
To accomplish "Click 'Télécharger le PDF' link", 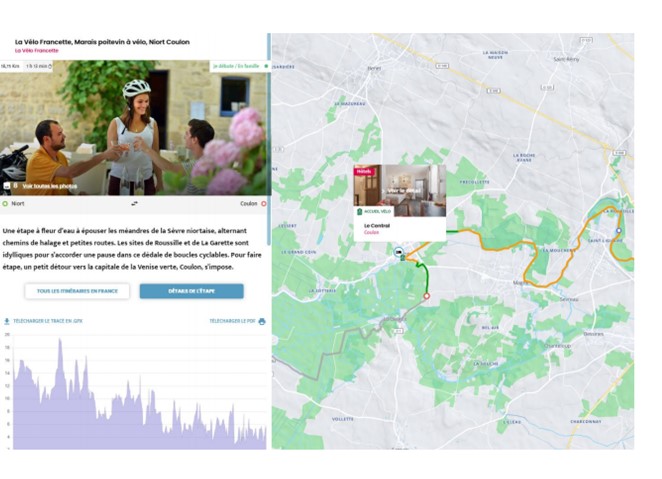I will [x=232, y=321].
